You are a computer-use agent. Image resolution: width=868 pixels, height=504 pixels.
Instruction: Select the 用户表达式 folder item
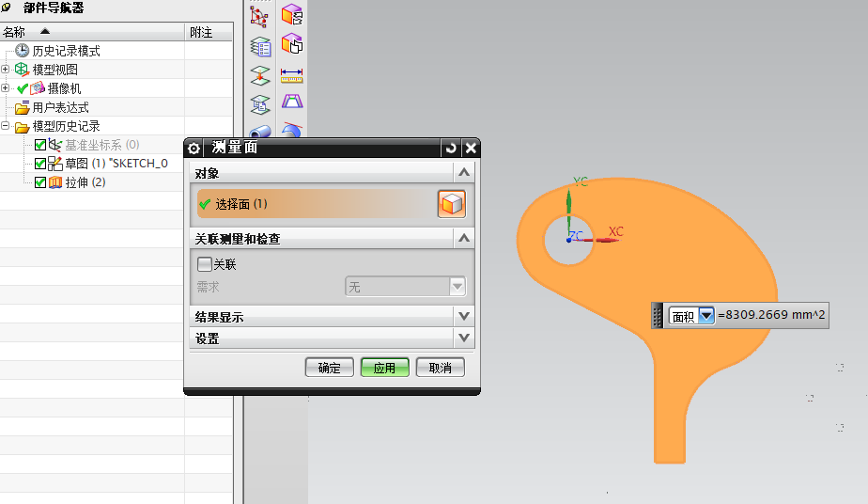click(x=66, y=107)
